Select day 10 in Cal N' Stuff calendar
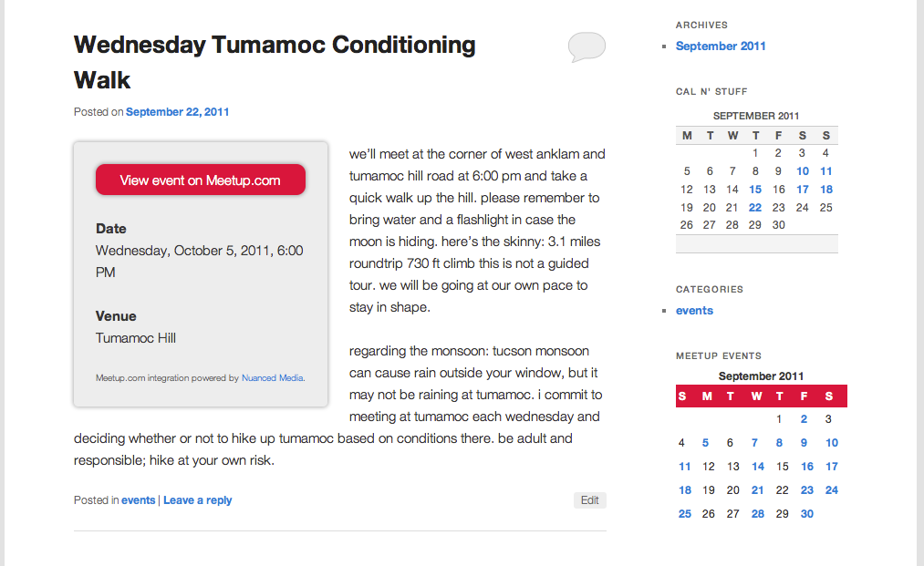 (803, 171)
